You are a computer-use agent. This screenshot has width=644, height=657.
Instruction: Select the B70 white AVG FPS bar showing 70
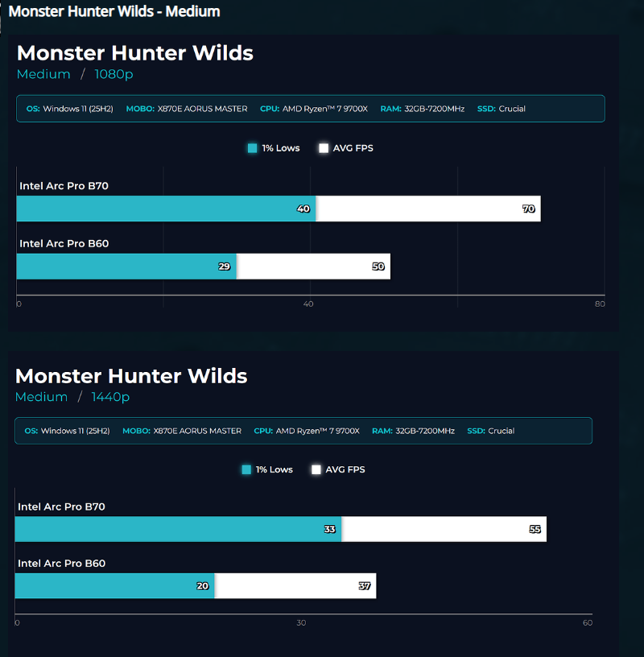point(427,209)
